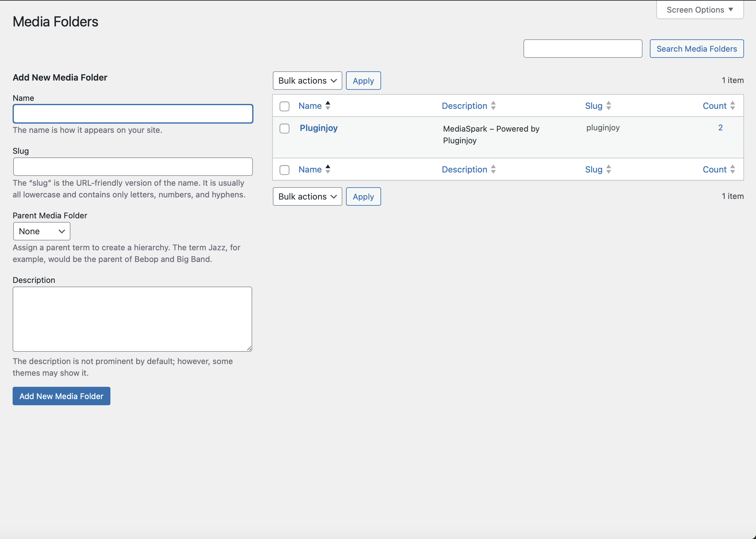756x539 pixels.
Task: Expand the Parent Media Folder dropdown
Action: point(42,231)
